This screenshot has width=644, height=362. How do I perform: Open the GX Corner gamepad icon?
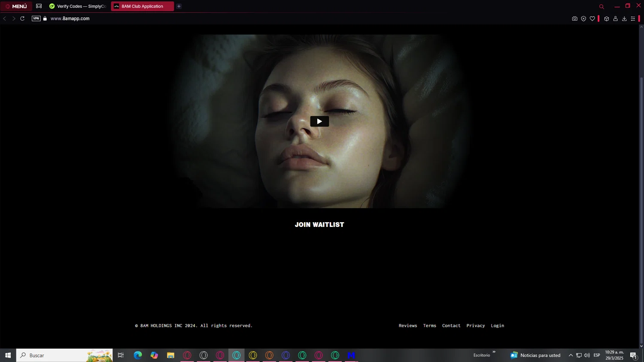coord(39,6)
